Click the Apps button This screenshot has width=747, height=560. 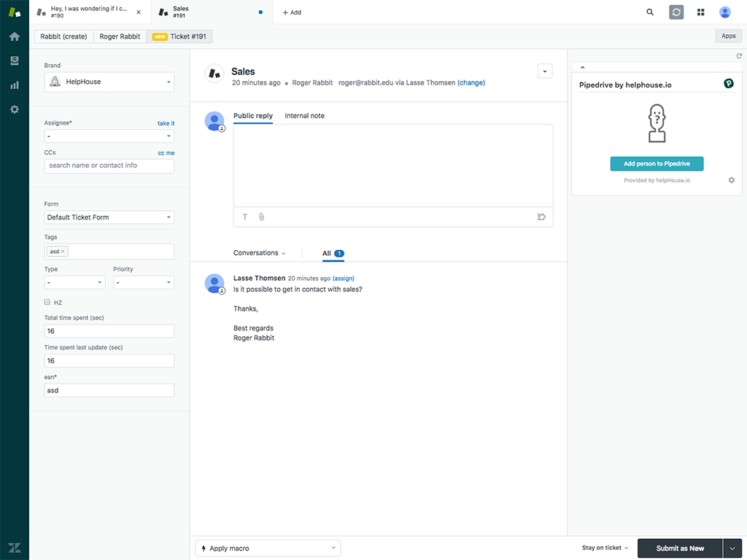(729, 36)
